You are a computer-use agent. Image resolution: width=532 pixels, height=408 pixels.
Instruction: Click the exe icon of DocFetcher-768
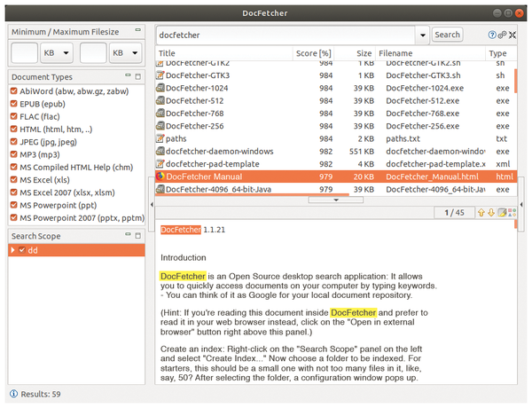160,113
